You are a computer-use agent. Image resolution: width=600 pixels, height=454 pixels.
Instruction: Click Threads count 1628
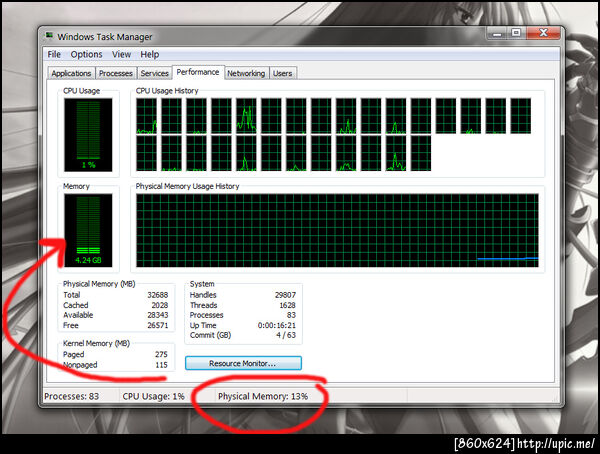click(287, 305)
